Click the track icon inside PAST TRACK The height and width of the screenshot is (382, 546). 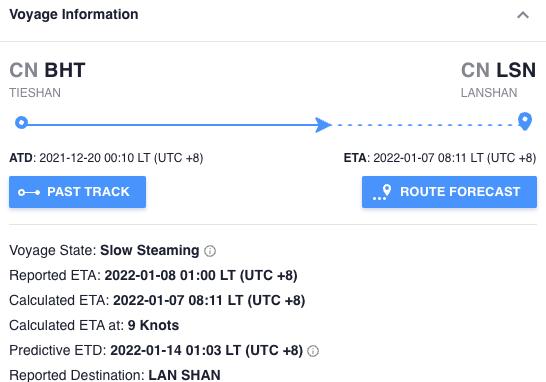[x=29, y=192]
